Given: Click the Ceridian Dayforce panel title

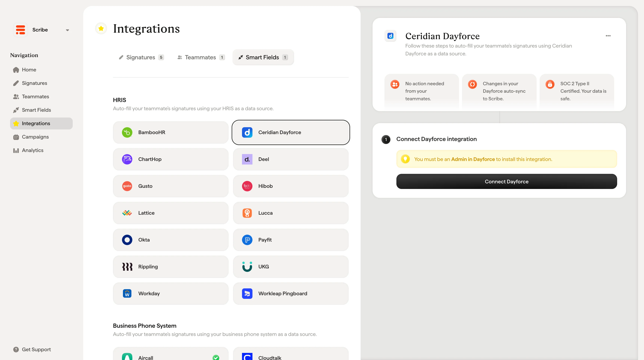Looking at the screenshot, I should tap(442, 36).
